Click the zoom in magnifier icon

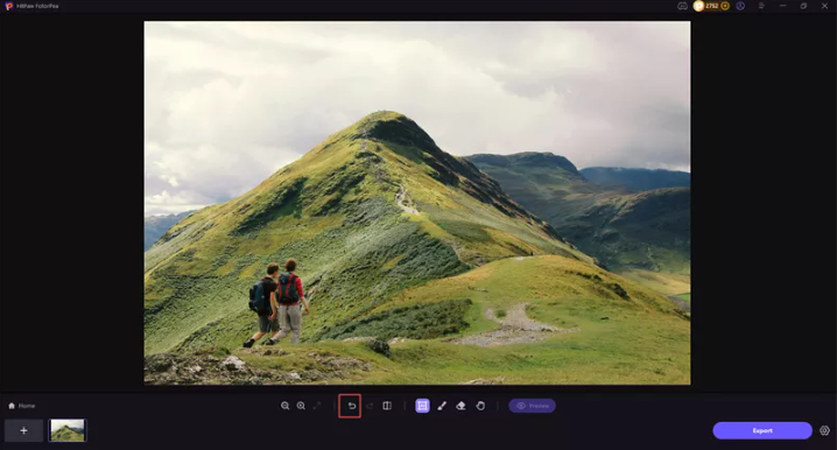pyautogui.click(x=301, y=406)
